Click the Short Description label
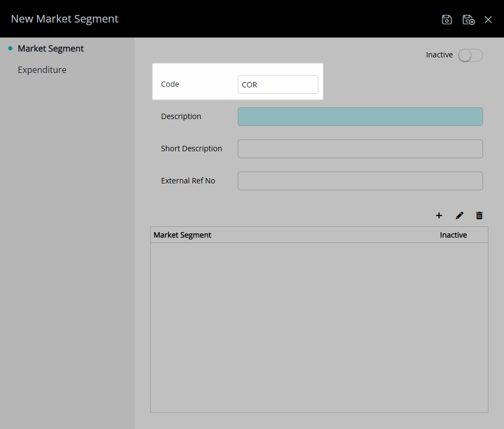The height and width of the screenshot is (429, 504). pos(191,149)
